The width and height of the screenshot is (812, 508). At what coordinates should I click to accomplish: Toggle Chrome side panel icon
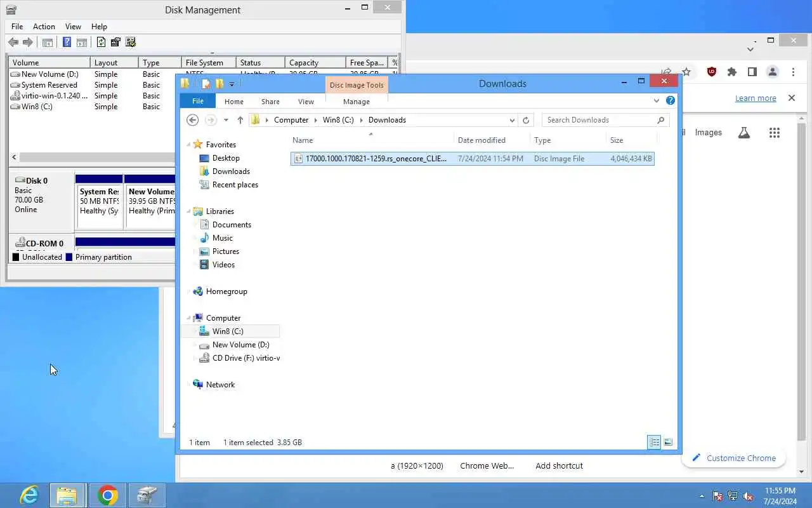point(752,72)
